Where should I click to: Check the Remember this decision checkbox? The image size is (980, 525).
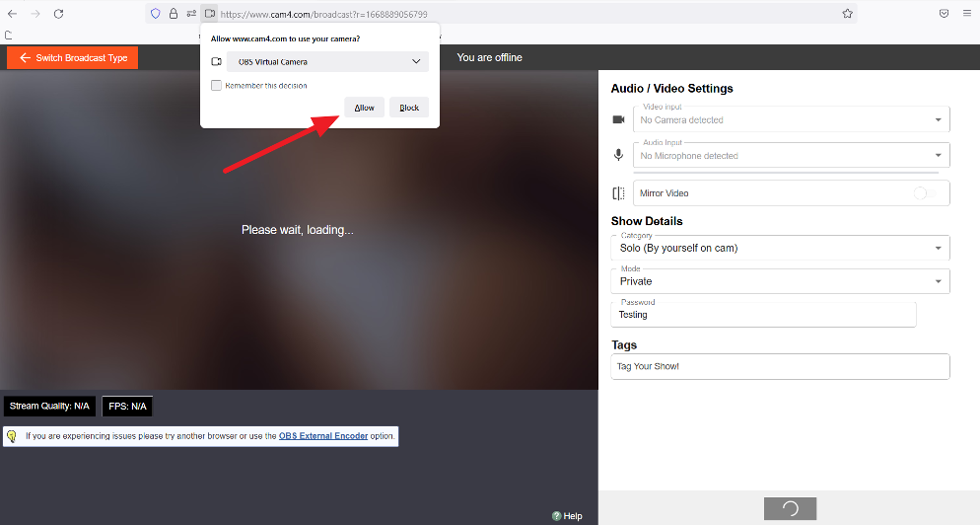click(x=216, y=86)
